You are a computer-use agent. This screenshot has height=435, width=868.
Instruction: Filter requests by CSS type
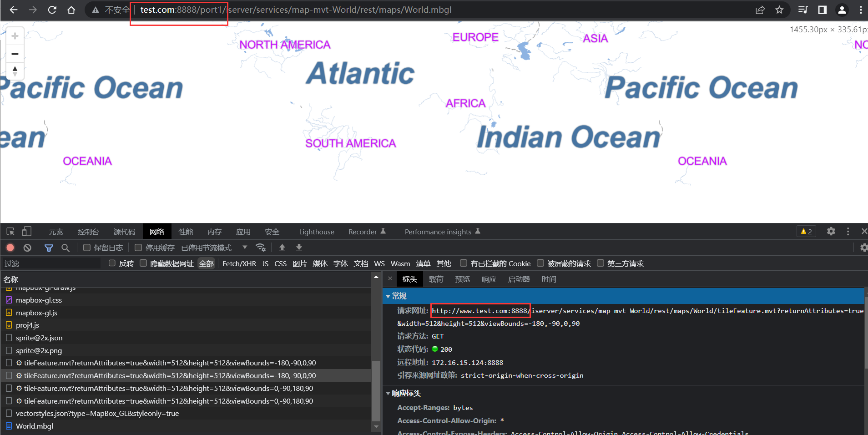tap(280, 263)
